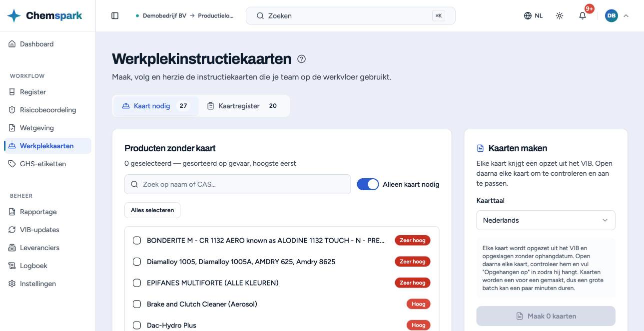Check the Diamalloy 1005 product checkbox
This screenshot has width=644, height=331.
point(137,262)
